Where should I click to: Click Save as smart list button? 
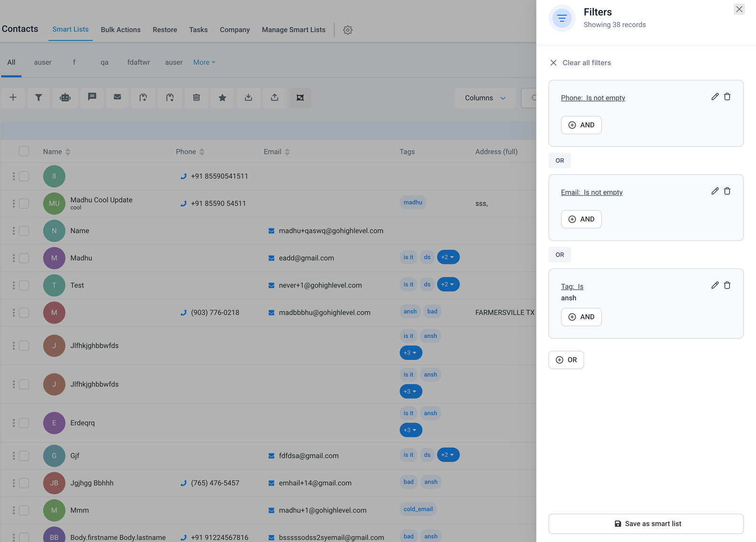[646, 524]
